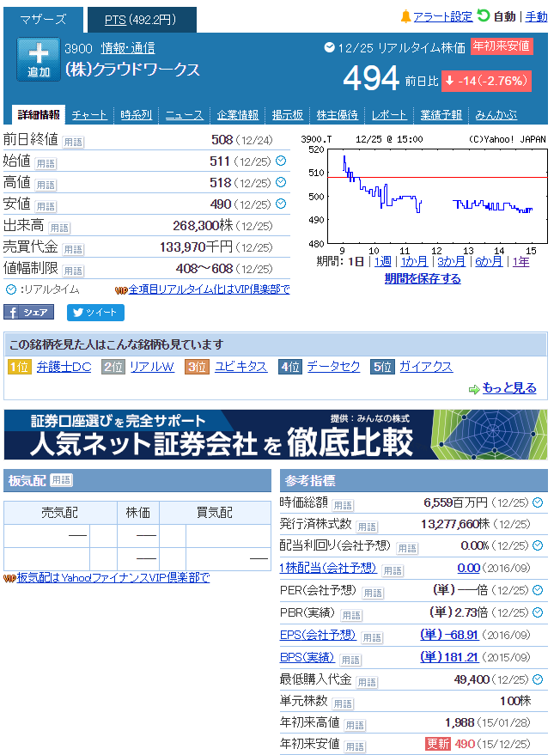Click the 用語 badge next to 始値
The image size is (560, 755).
(x=46, y=164)
